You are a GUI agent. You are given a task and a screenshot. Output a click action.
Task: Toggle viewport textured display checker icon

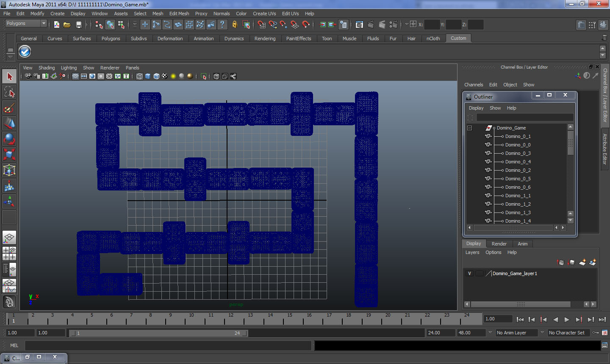[165, 76]
